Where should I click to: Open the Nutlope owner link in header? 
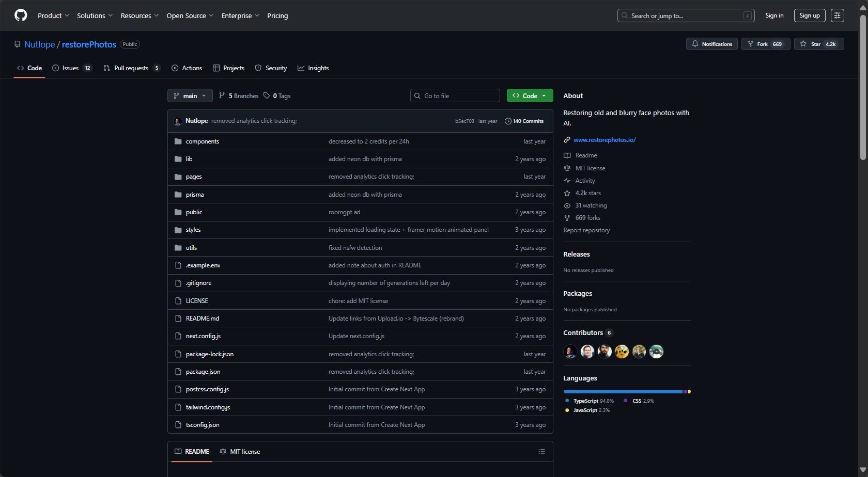pyautogui.click(x=39, y=44)
